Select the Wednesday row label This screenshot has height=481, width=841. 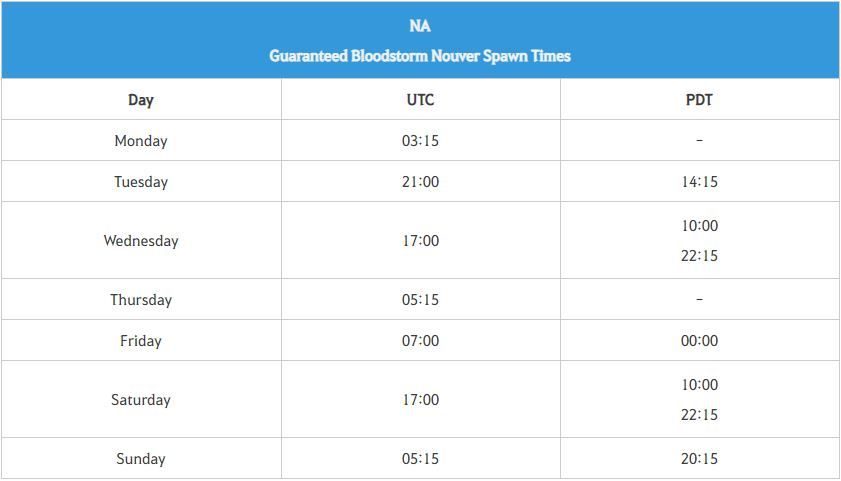click(x=141, y=241)
